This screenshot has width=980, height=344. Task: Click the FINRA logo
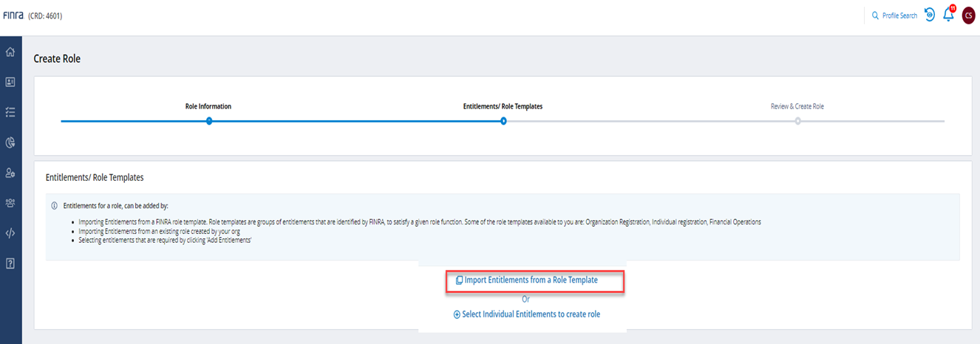coord(13,16)
